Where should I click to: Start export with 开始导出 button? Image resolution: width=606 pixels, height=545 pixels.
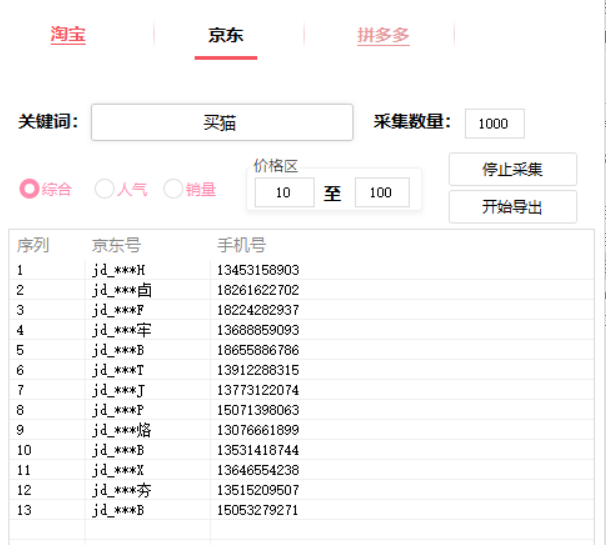[x=512, y=207]
